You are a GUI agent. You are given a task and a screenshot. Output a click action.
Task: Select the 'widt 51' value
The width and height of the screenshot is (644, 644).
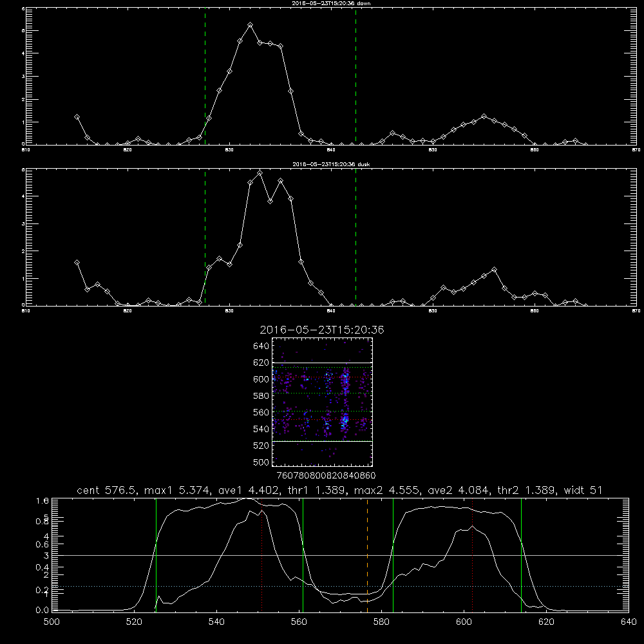tap(583, 490)
